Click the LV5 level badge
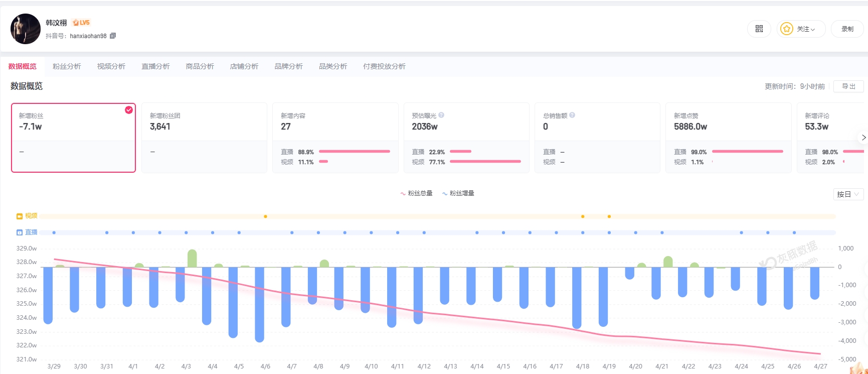The image size is (868, 374). (x=81, y=23)
